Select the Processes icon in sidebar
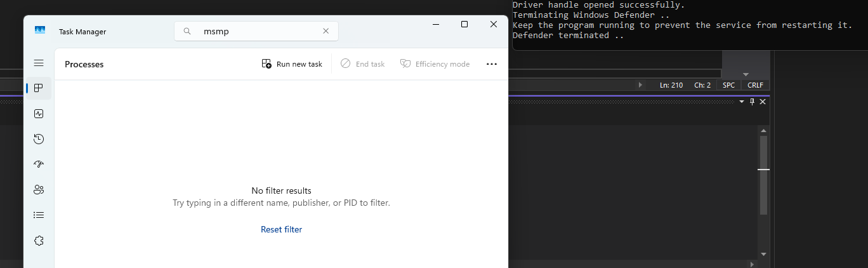The width and height of the screenshot is (868, 268). [x=39, y=88]
